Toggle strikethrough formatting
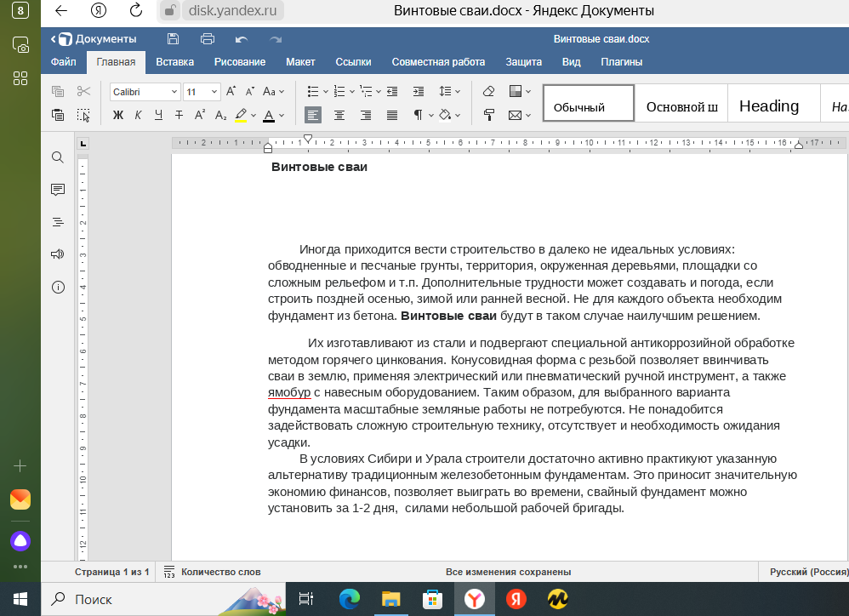Image resolution: width=849 pixels, height=616 pixels. click(x=179, y=115)
